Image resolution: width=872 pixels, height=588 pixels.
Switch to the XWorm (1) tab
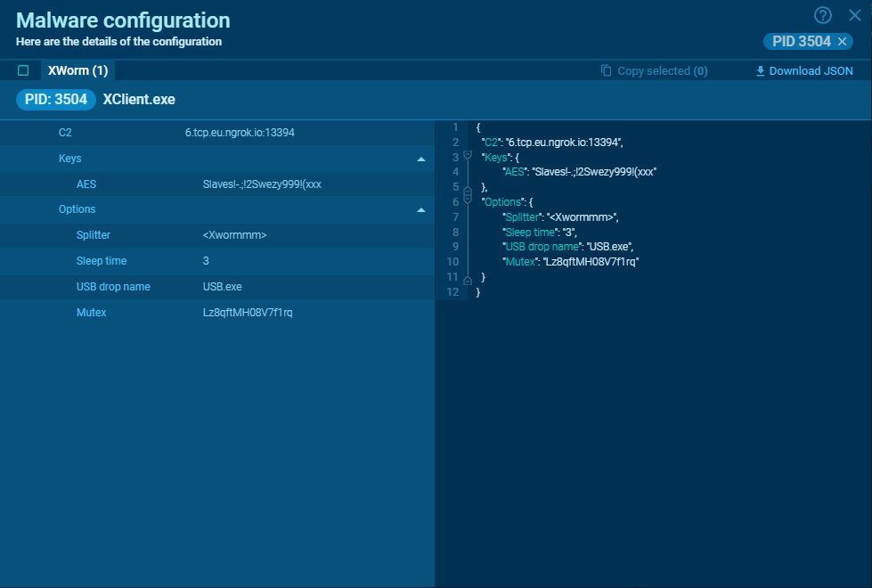click(77, 69)
